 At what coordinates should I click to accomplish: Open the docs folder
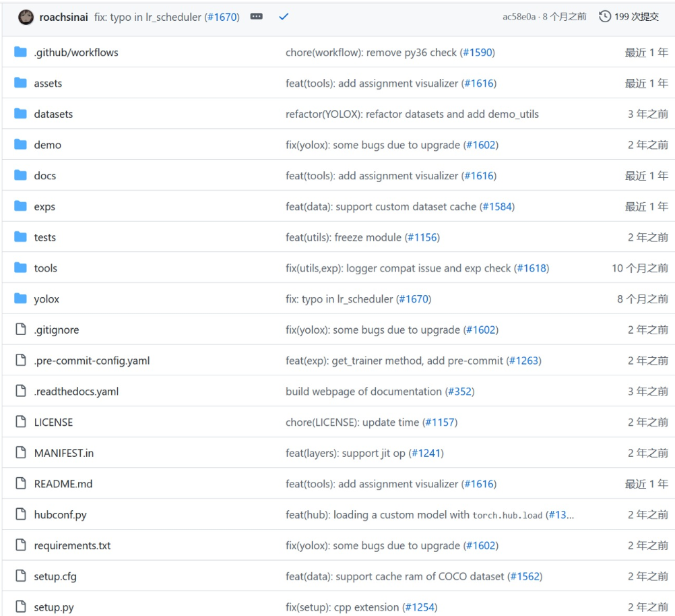tap(45, 176)
